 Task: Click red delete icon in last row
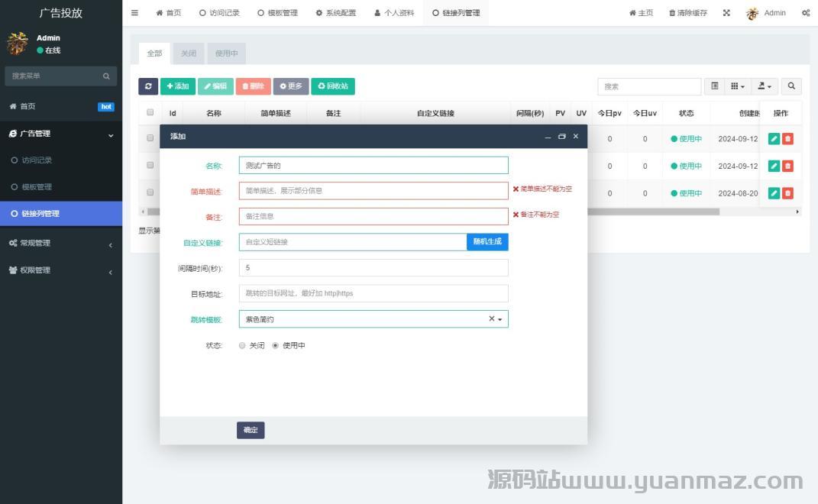coord(787,193)
